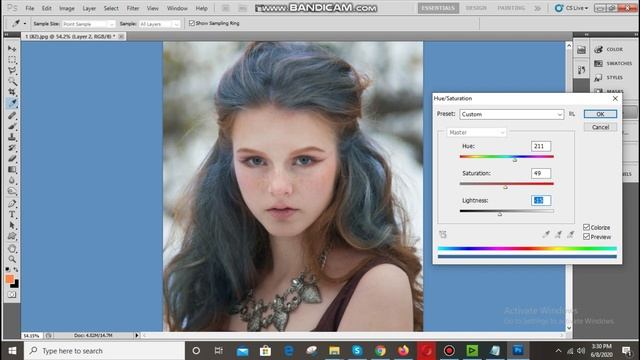Image resolution: width=640 pixels, height=360 pixels.
Task: Open the Sample Size dropdown
Action: 89,24
